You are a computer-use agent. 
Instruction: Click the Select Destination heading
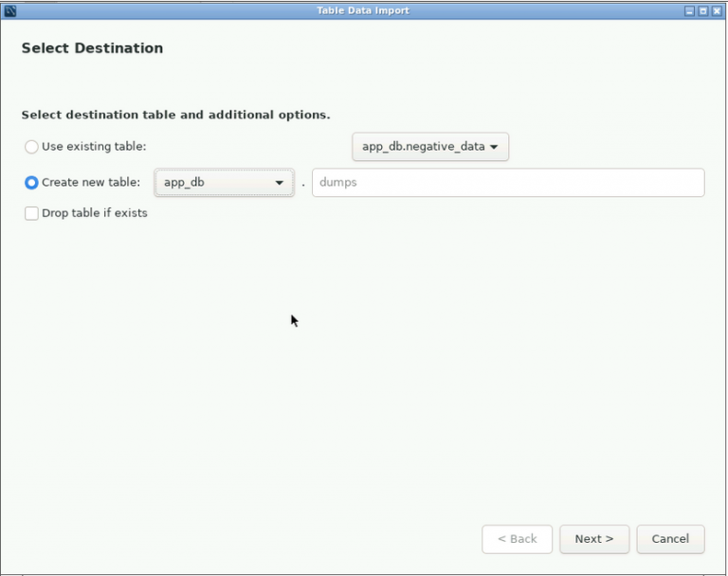[92, 48]
